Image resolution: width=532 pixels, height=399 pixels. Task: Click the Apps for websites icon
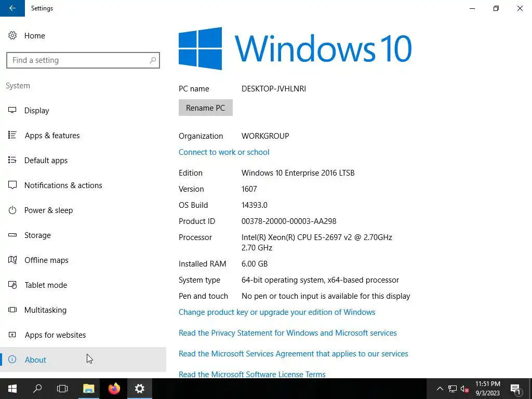[x=12, y=335]
